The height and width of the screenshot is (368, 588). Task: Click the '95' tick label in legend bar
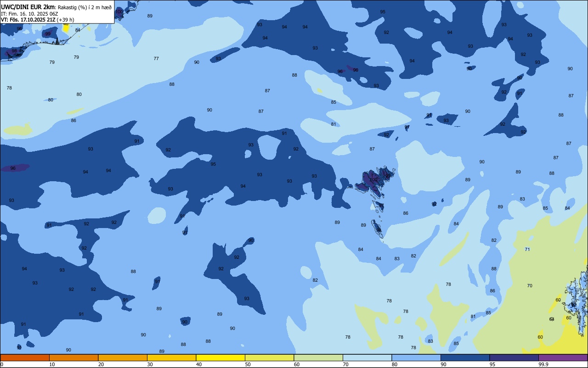pyautogui.click(x=492, y=364)
